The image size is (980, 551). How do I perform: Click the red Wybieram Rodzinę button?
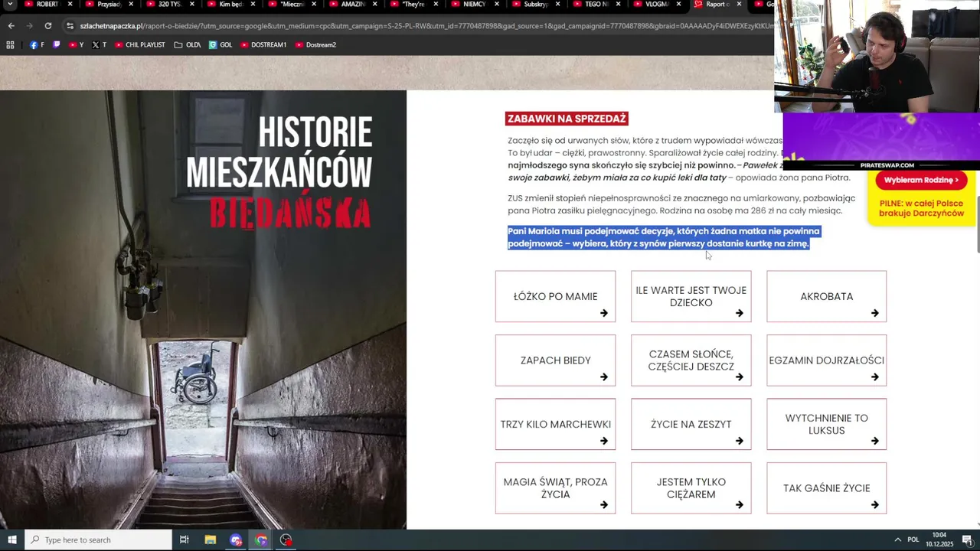pos(921,180)
